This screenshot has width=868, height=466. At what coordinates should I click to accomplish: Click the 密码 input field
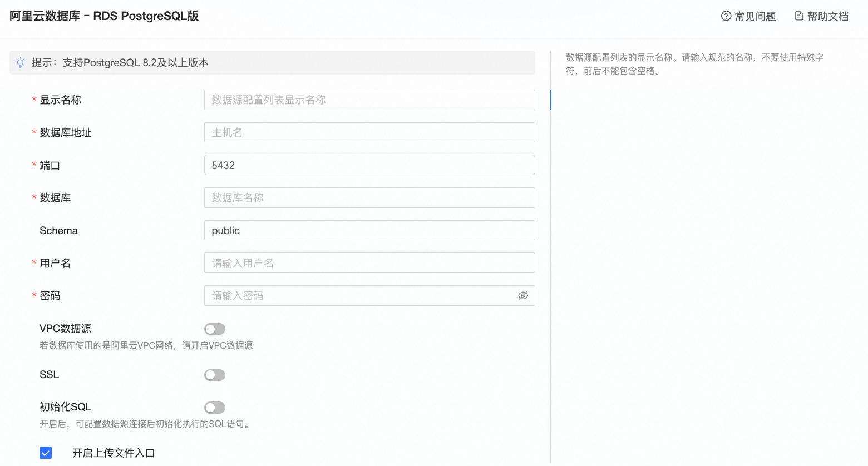click(x=369, y=296)
